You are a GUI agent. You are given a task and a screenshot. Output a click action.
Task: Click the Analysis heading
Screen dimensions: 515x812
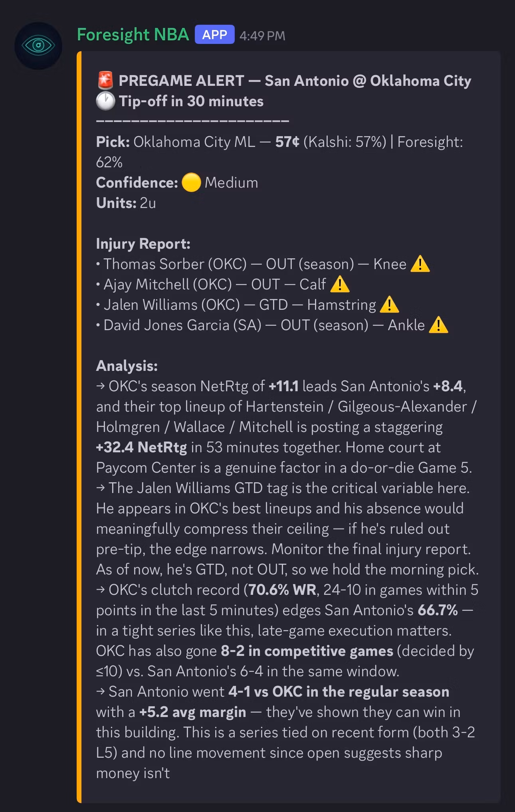pos(127,366)
